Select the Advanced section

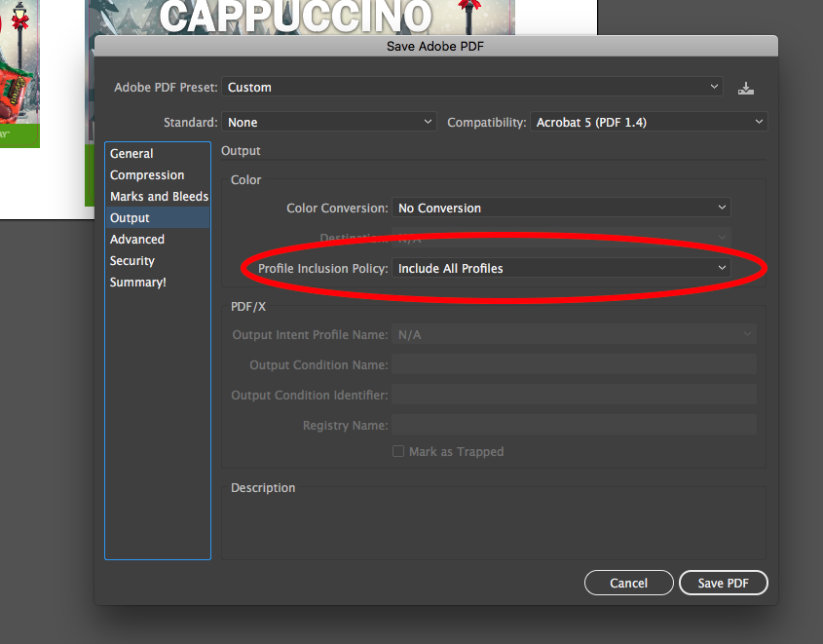[158, 240]
